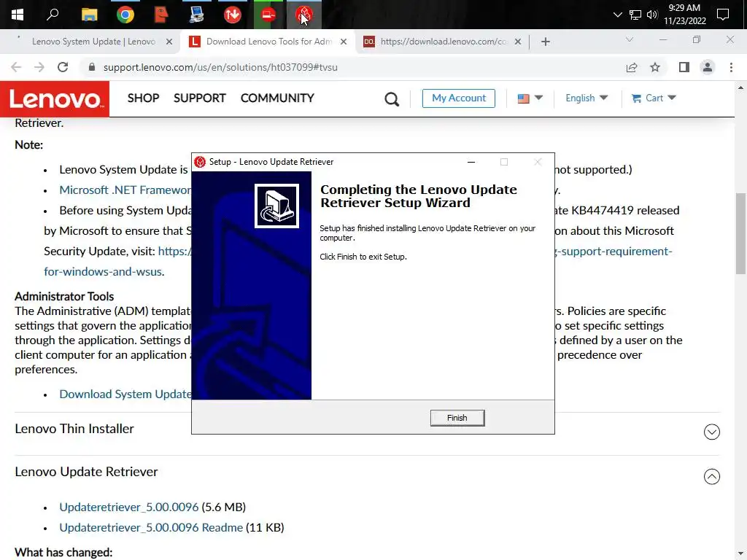Click Finish to exit the setup wizard
This screenshot has height=560, width=747.
(457, 418)
